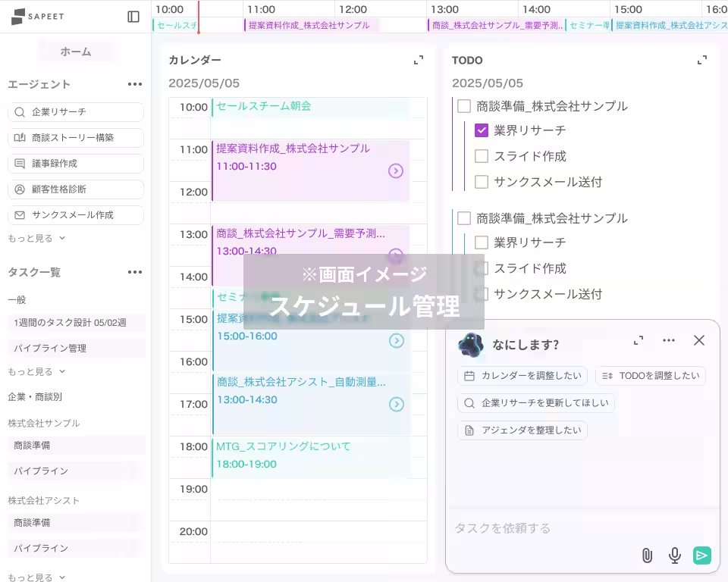Click the SAPEET logo icon
Image resolution: width=728 pixels, height=582 pixels.
[x=17, y=17]
